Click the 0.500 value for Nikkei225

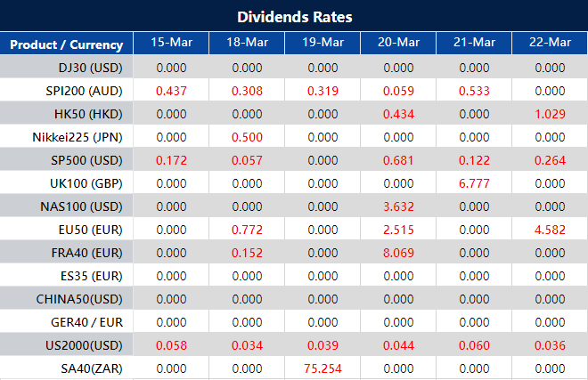pos(247,137)
